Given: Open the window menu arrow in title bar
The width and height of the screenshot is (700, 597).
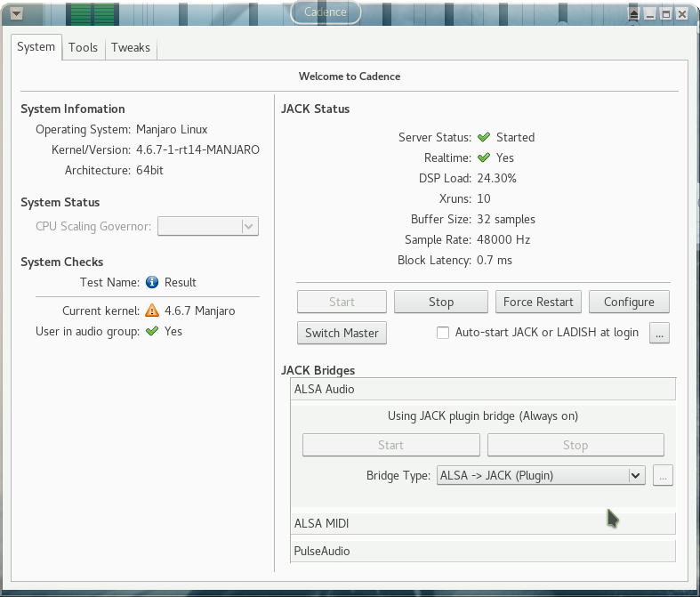Looking at the screenshot, I should pyautogui.click(x=17, y=14).
